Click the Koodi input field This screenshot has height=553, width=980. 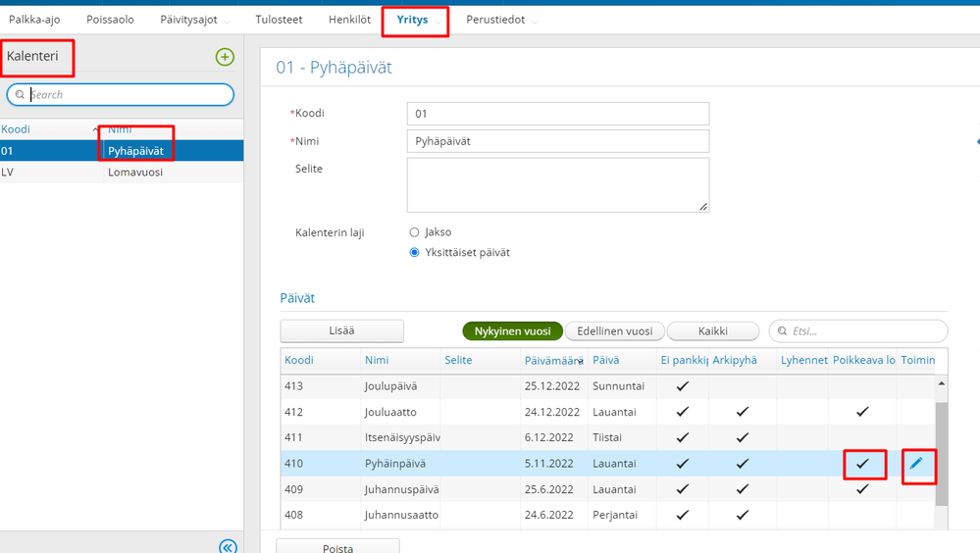tap(558, 114)
